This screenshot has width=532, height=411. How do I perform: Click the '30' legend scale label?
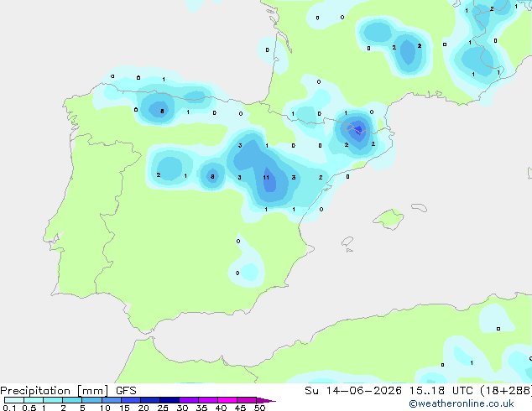click(182, 408)
